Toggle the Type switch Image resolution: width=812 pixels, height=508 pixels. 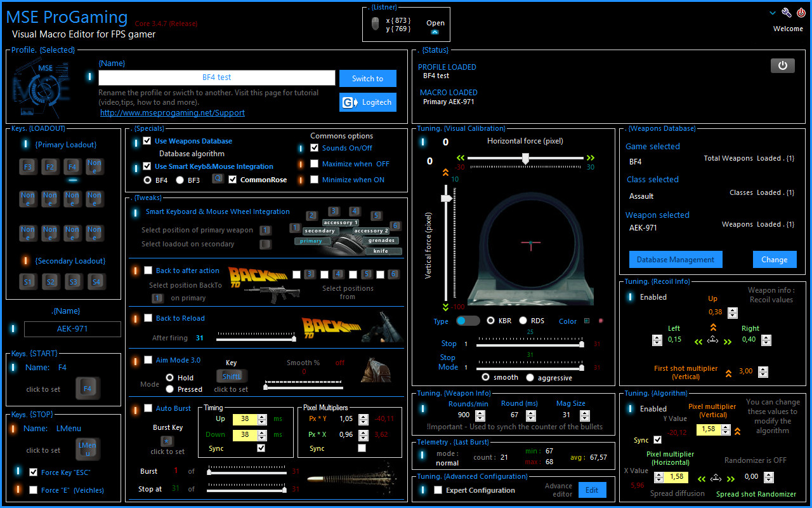468,321
